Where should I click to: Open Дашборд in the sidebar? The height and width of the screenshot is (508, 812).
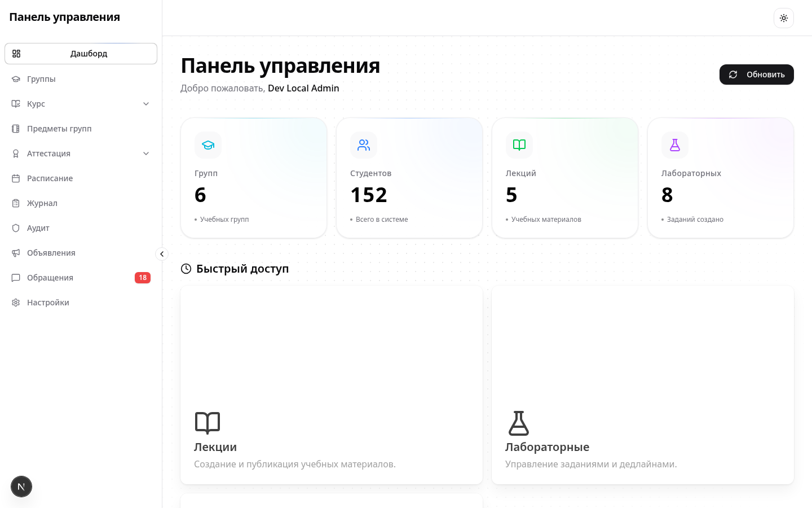(81, 54)
